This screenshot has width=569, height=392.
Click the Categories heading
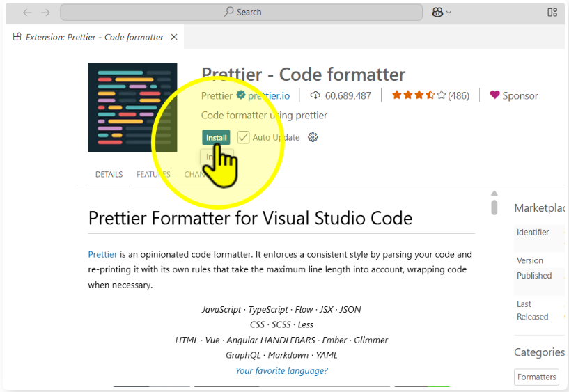[539, 352]
